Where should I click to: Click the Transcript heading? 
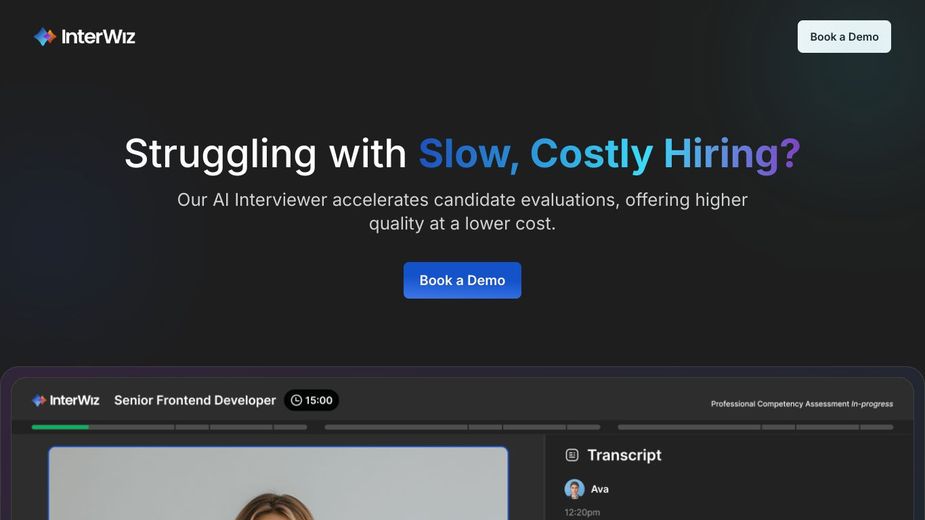click(x=624, y=455)
